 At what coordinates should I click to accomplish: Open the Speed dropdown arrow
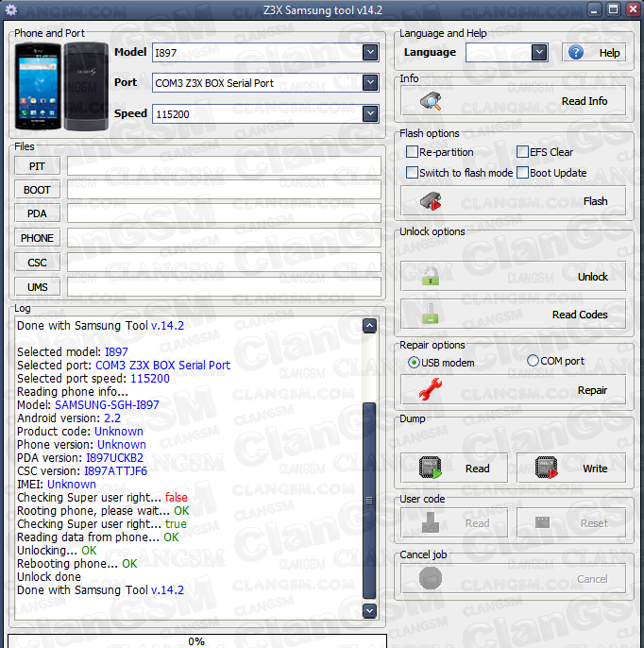(x=370, y=113)
